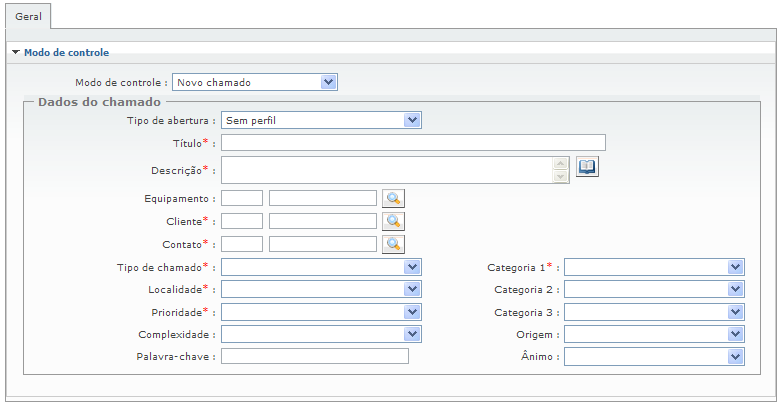Click the Cliente search magnifier icon
The image size is (782, 406).
pyautogui.click(x=393, y=221)
